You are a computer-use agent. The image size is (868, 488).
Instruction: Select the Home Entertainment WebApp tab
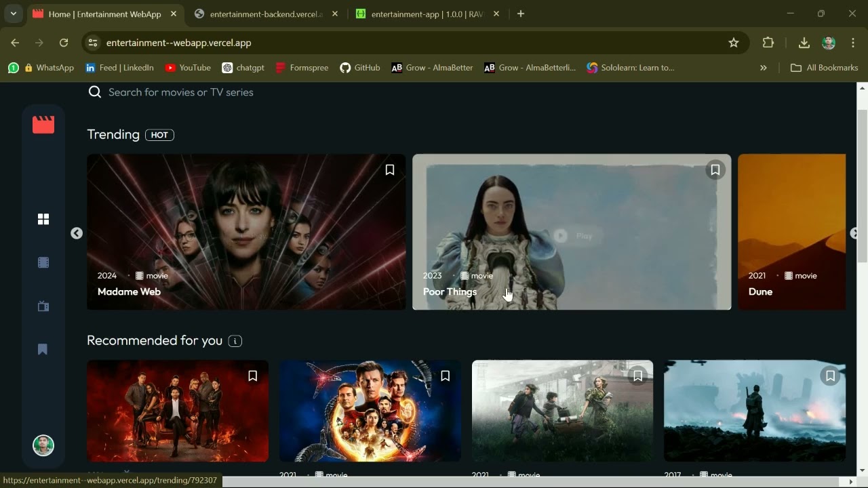[x=104, y=14]
